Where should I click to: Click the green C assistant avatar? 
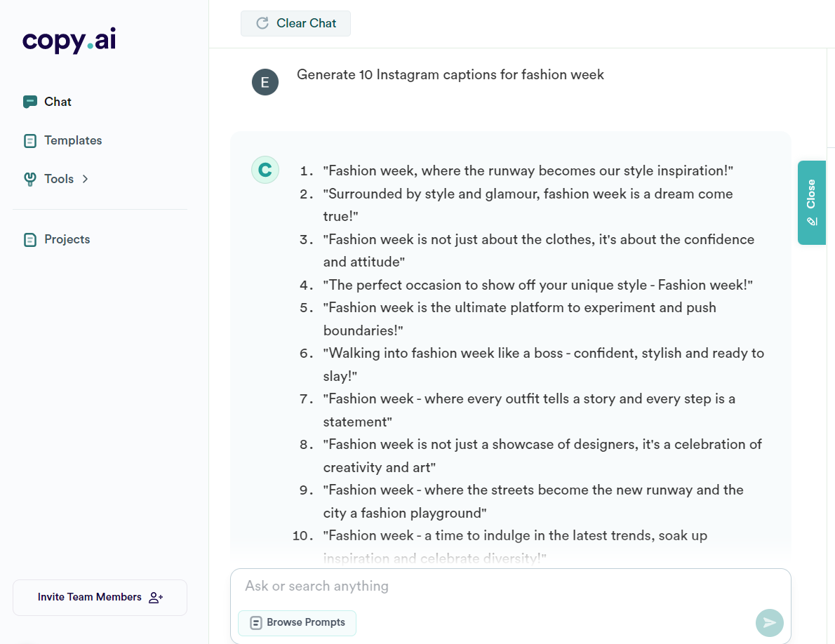point(265,170)
